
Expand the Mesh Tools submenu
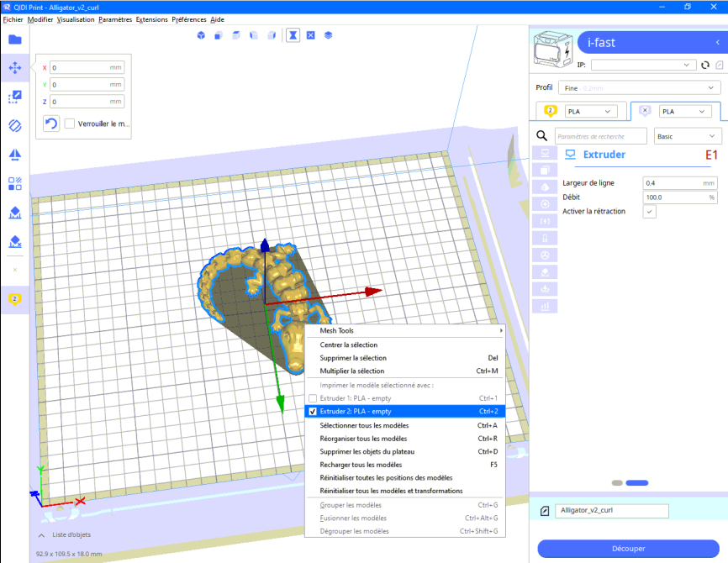405,330
